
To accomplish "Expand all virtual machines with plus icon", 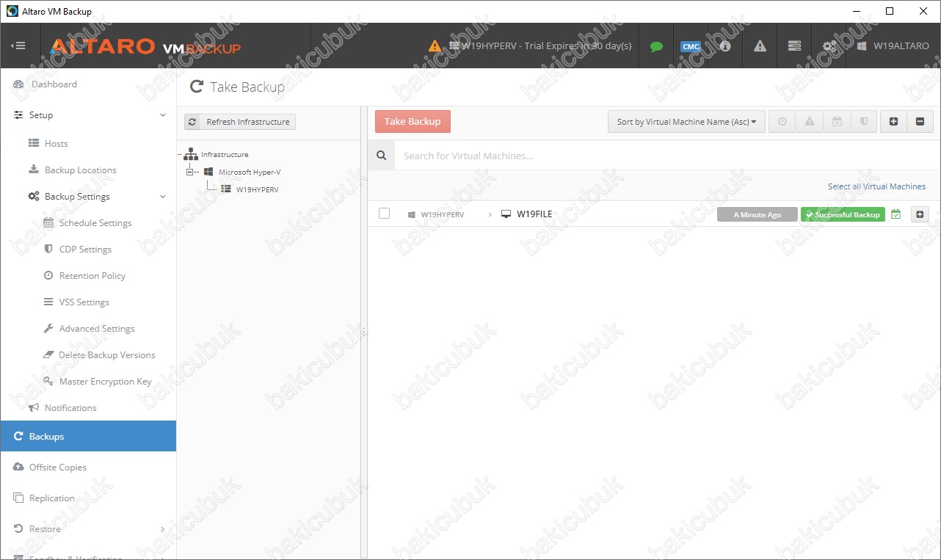I will [x=893, y=122].
